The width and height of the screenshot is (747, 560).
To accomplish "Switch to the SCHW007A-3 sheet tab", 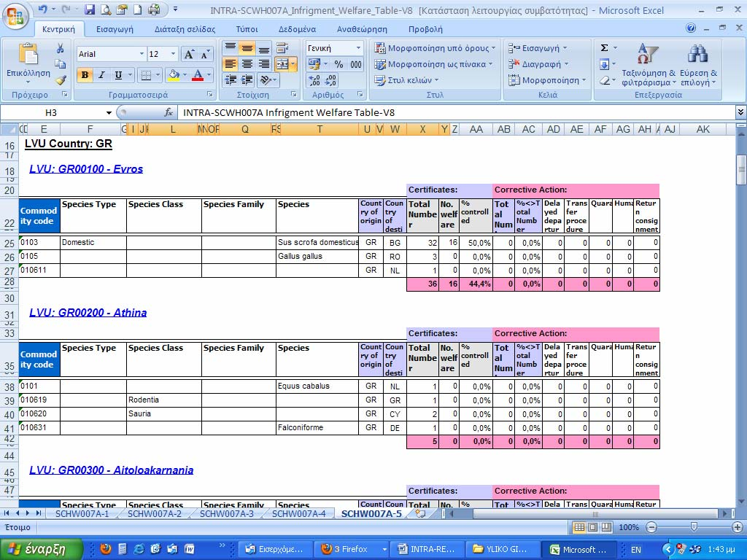I will click(227, 513).
